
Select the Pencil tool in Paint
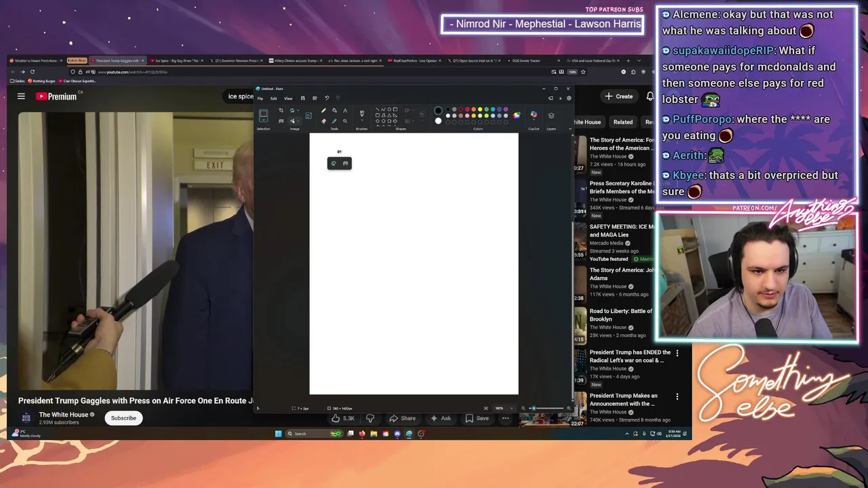click(323, 110)
